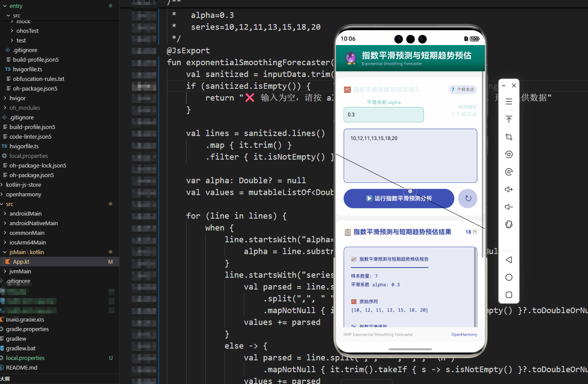This screenshot has width=588, height=384.
Task: Rotate the emulator counterclockwise
Action: pos(508,154)
